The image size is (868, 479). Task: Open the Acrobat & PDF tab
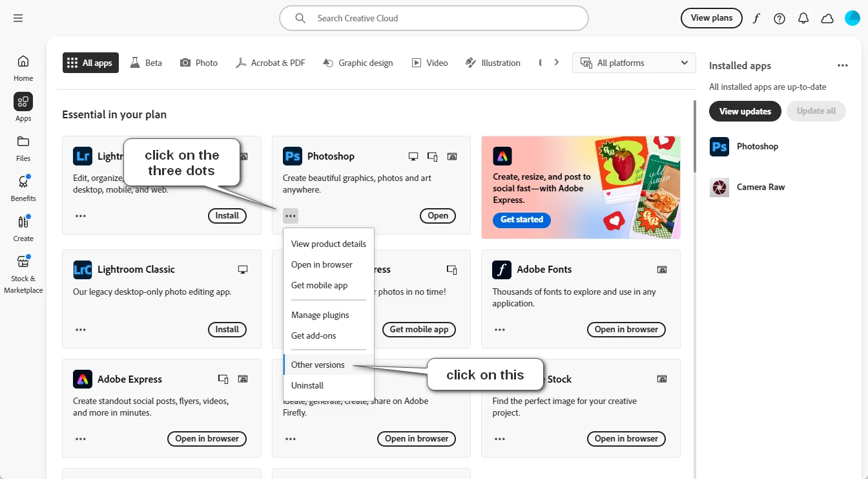(270, 63)
